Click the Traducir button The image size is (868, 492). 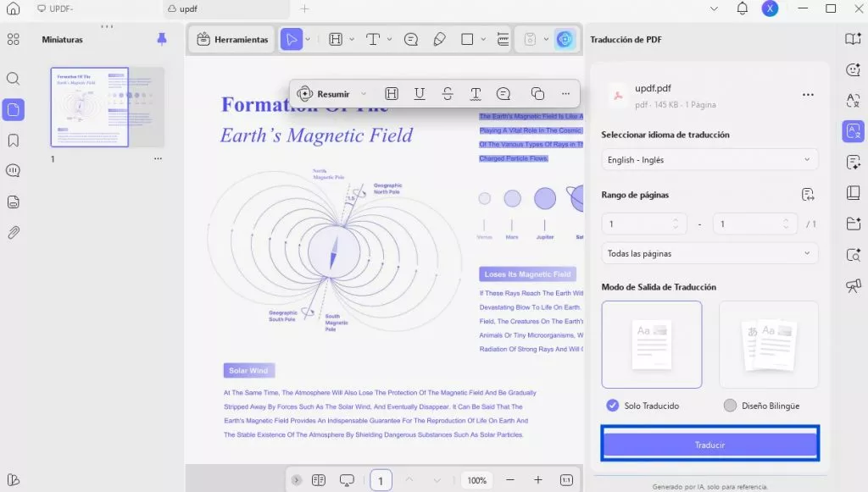[x=709, y=444]
